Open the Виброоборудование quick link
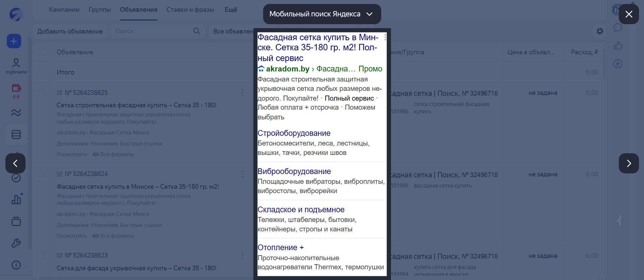The width and height of the screenshot is (644, 280). pyautogui.click(x=294, y=171)
